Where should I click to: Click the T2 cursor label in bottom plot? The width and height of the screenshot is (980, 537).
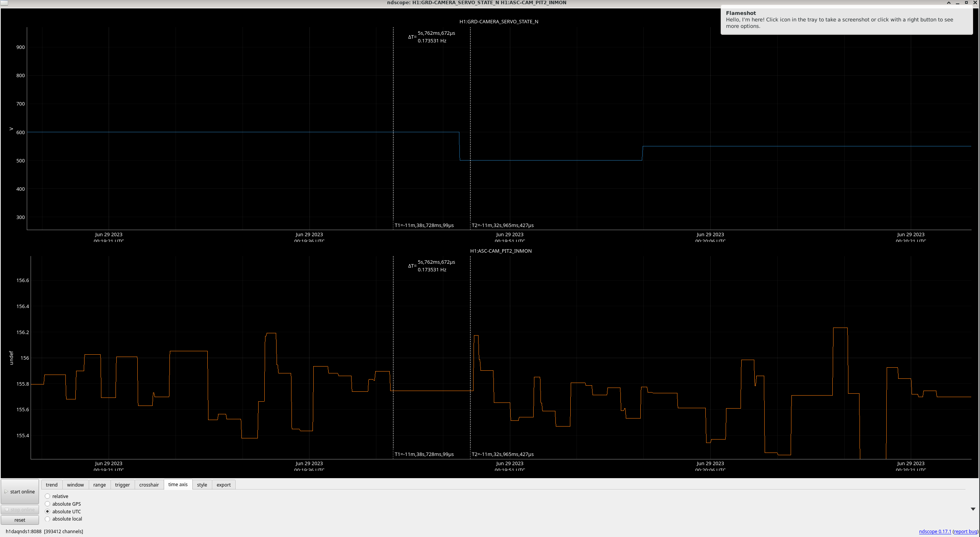pyautogui.click(x=503, y=454)
